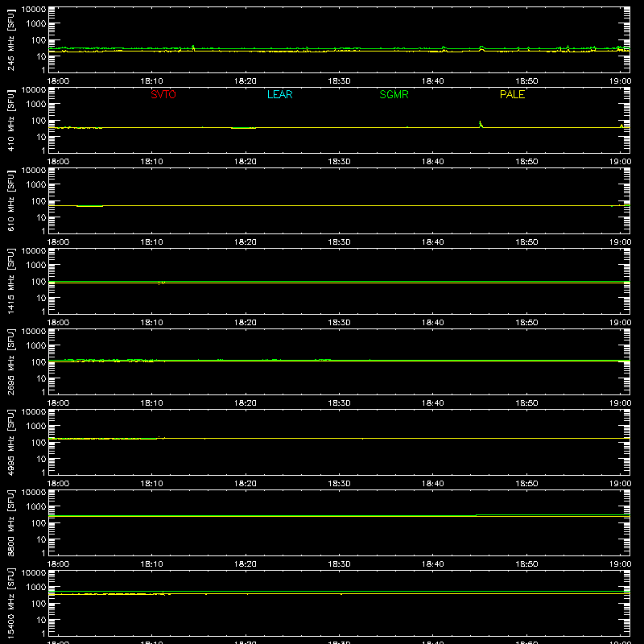The height and width of the screenshot is (644, 644).
Task: Select the 410 MHz [SFU] axis label
Action: pyautogui.click(x=10, y=121)
